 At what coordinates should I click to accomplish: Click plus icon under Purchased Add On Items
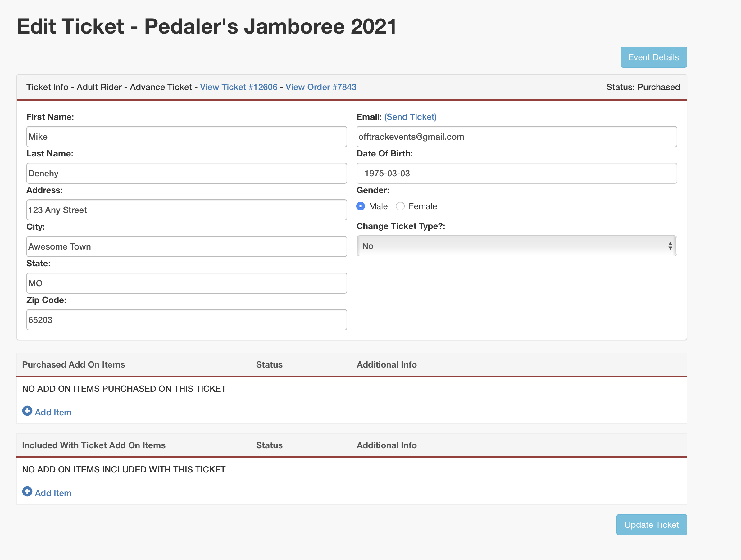(27, 411)
